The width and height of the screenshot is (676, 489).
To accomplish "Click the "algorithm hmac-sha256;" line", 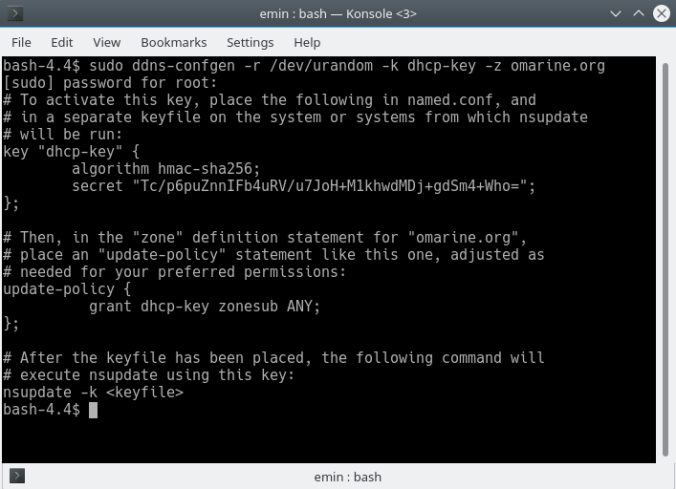I will click(x=161, y=168).
